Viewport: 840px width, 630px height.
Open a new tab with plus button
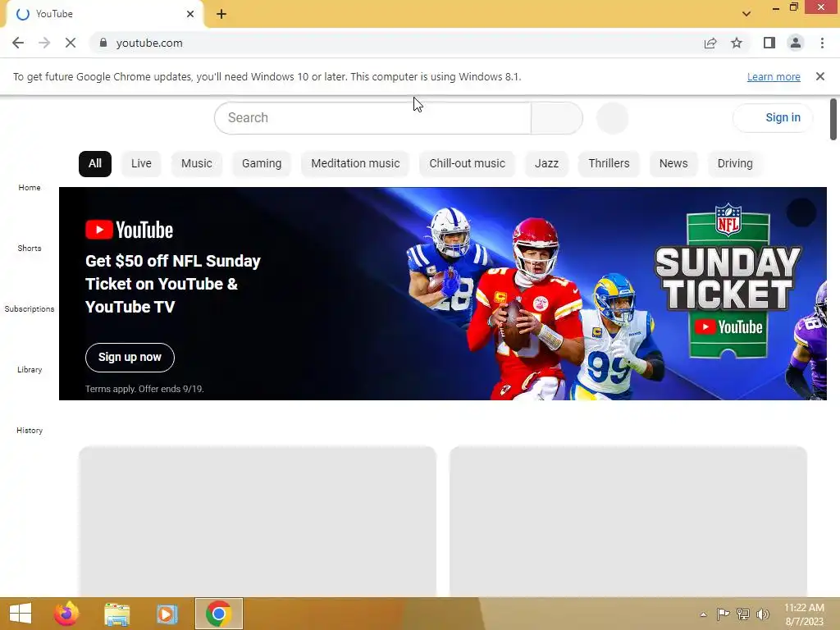pyautogui.click(x=221, y=14)
